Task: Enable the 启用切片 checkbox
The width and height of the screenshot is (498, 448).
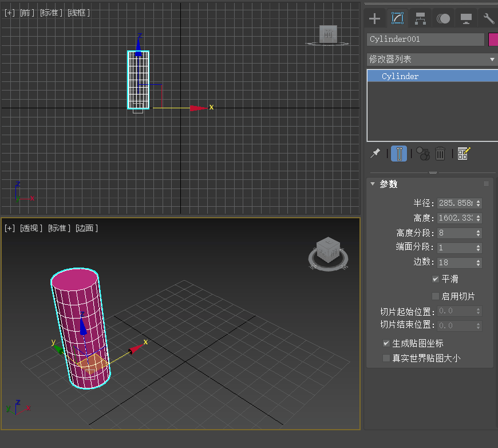Action: tap(436, 296)
